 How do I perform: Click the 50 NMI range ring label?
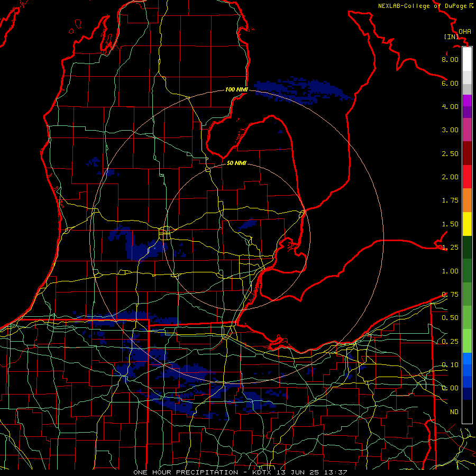click(x=236, y=163)
